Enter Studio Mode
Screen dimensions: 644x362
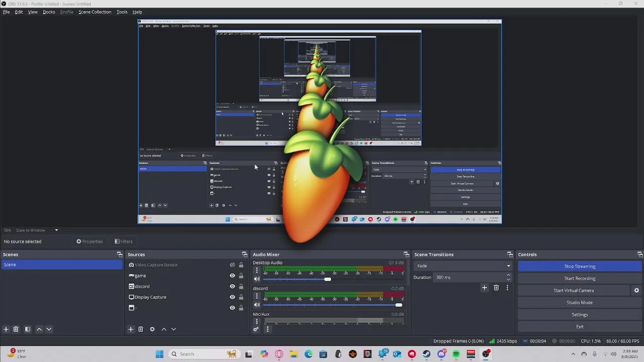tap(580, 303)
